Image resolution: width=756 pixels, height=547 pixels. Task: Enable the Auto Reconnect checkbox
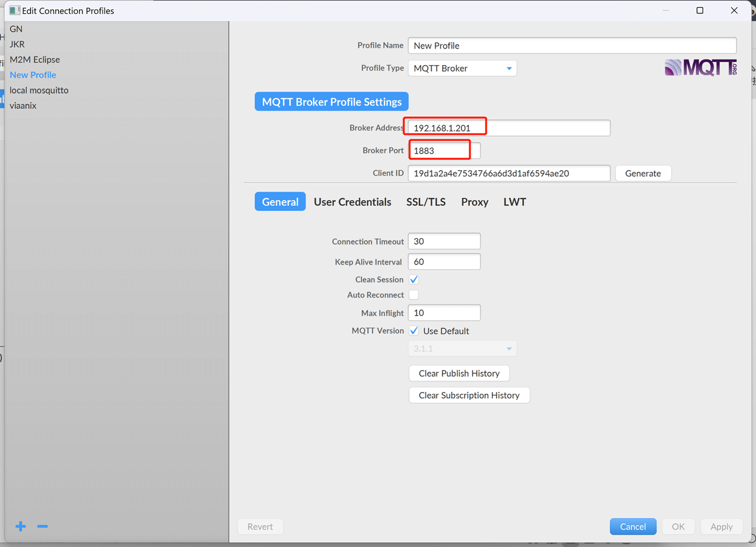click(414, 295)
